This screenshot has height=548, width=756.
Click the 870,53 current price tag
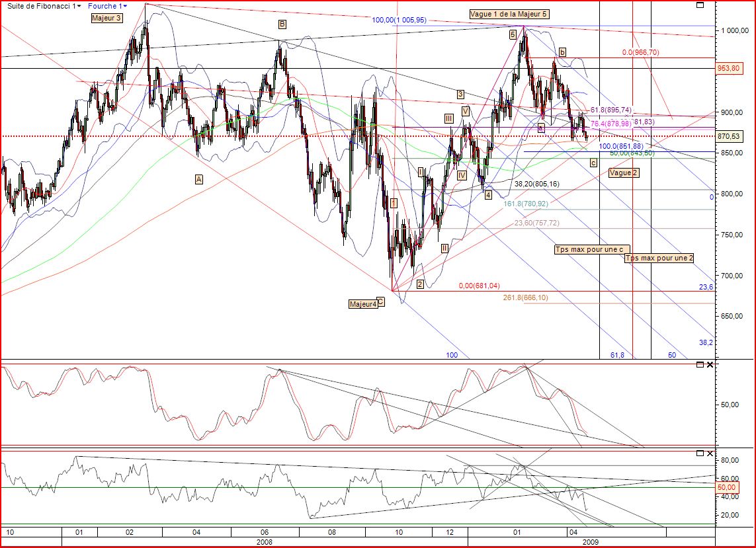click(x=728, y=136)
